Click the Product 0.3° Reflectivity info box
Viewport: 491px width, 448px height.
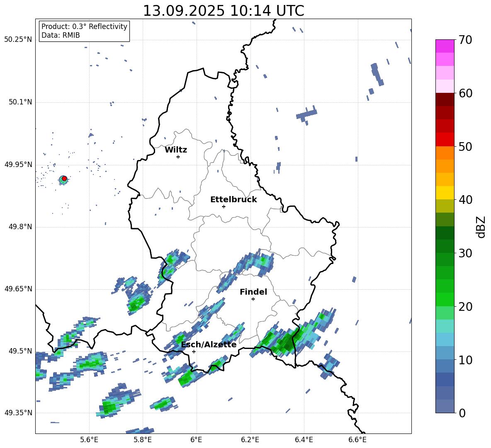click(x=84, y=31)
